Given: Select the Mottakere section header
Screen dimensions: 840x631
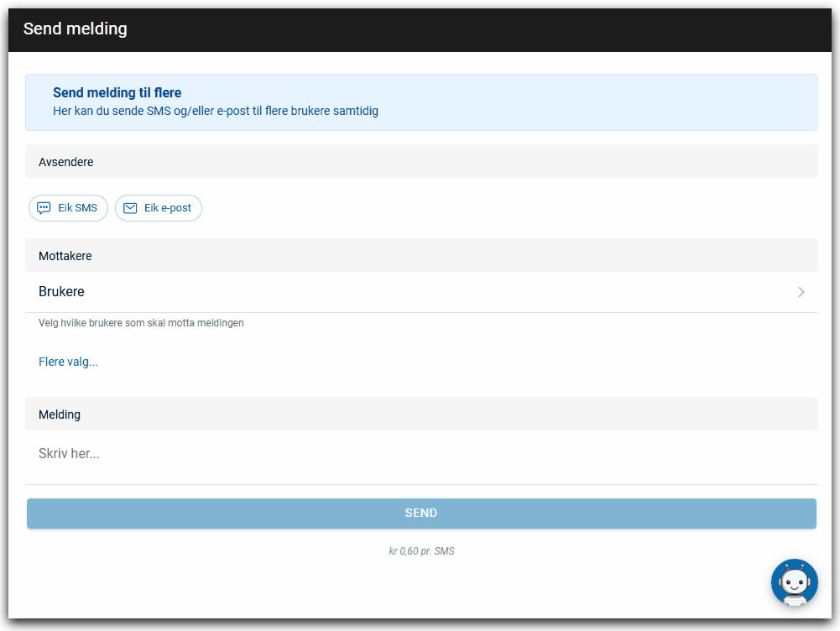Looking at the screenshot, I should click(x=65, y=256).
